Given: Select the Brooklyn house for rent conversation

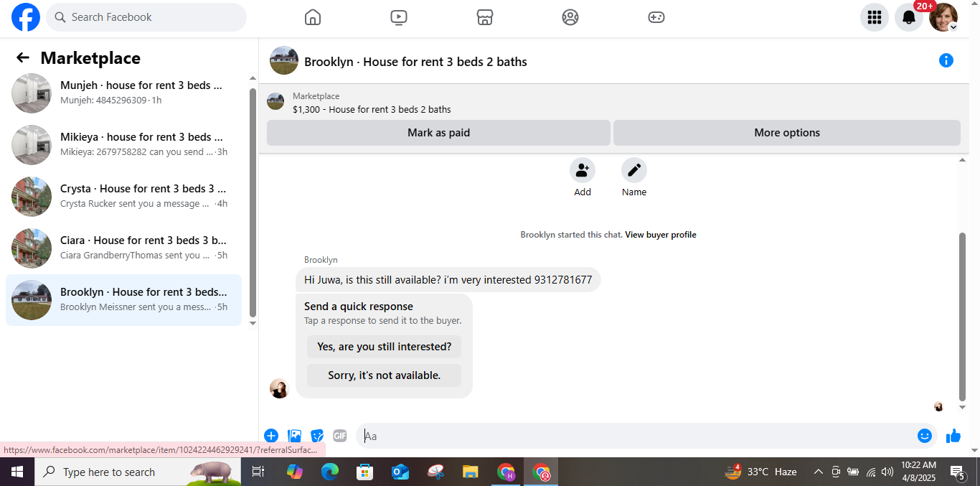Looking at the screenshot, I should 123,300.
